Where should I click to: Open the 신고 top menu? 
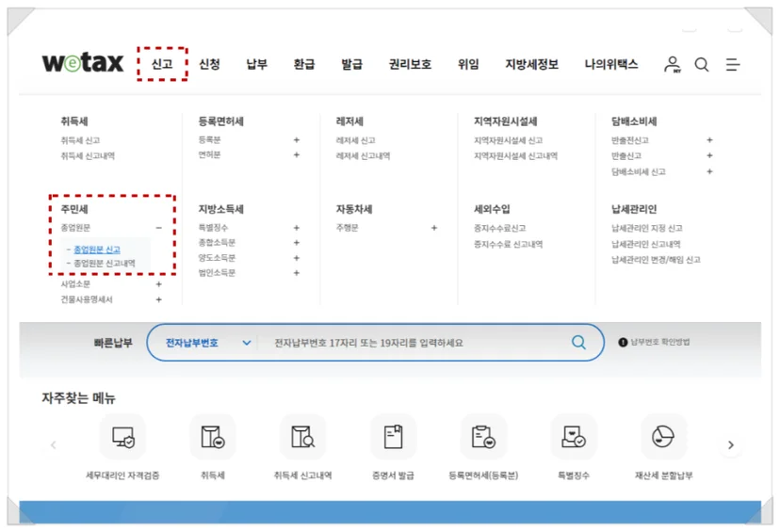point(162,64)
